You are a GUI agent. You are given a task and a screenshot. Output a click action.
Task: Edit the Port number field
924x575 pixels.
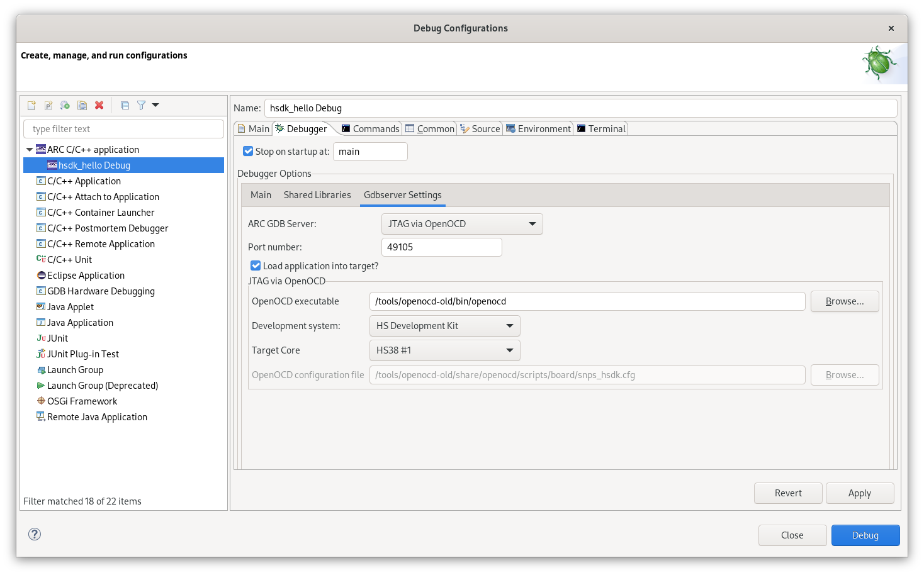pyautogui.click(x=441, y=247)
